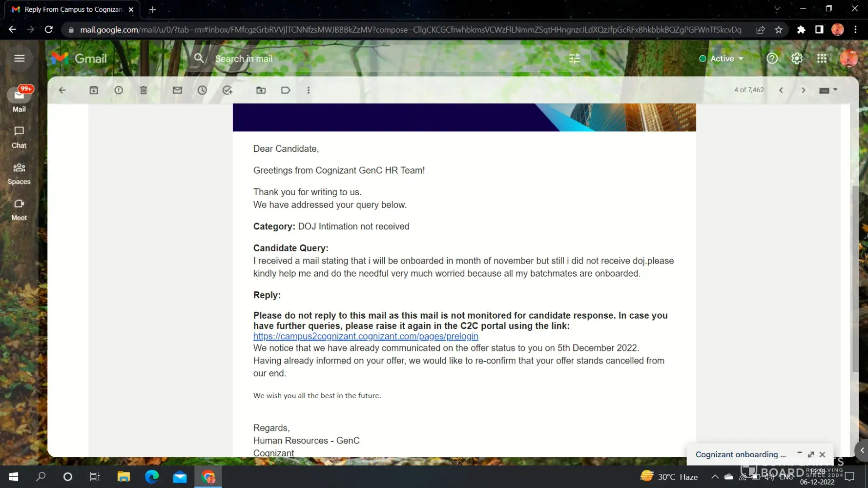The height and width of the screenshot is (488, 868).
Task: Pop out Cognizant onboarding compose window
Action: (x=811, y=454)
